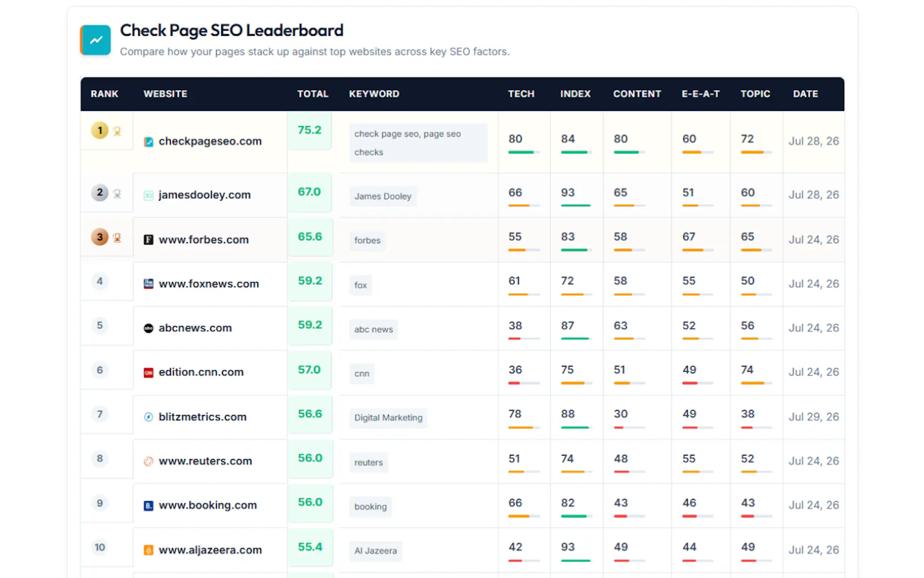The image size is (924, 578).
Task: Click the www.booking.com website name
Action: [x=208, y=505]
